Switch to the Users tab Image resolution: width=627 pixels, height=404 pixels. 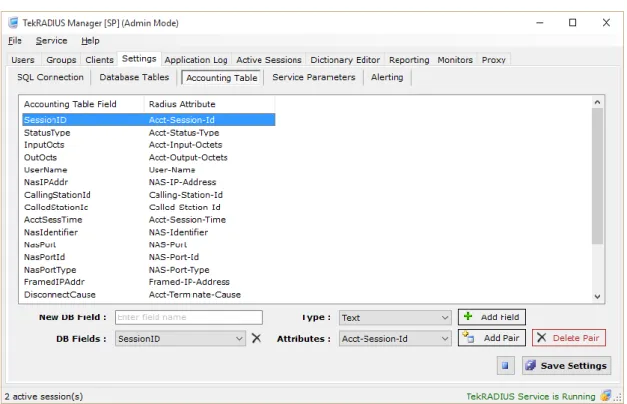click(x=23, y=60)
